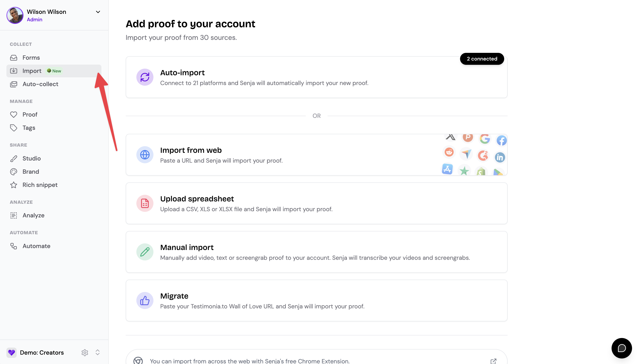Open Rich snippet page
The image size is (638, 364).
(54, 185)
